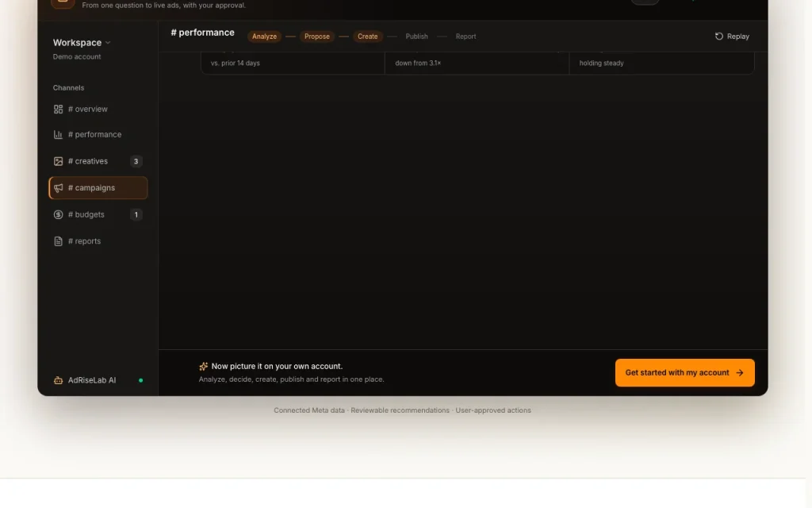Click the budgets badge showing 1
This screenshot has width=812, height=508.
136,214
